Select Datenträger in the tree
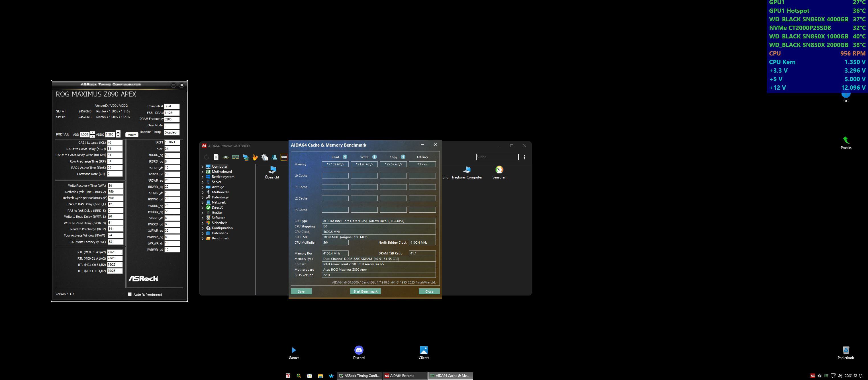The width and height of the screenshot is (868, 380). point(220,197)
